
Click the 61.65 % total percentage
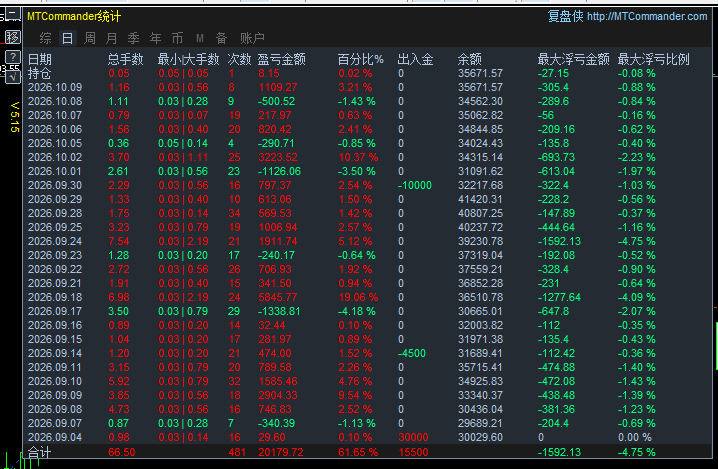pos(358,452)
